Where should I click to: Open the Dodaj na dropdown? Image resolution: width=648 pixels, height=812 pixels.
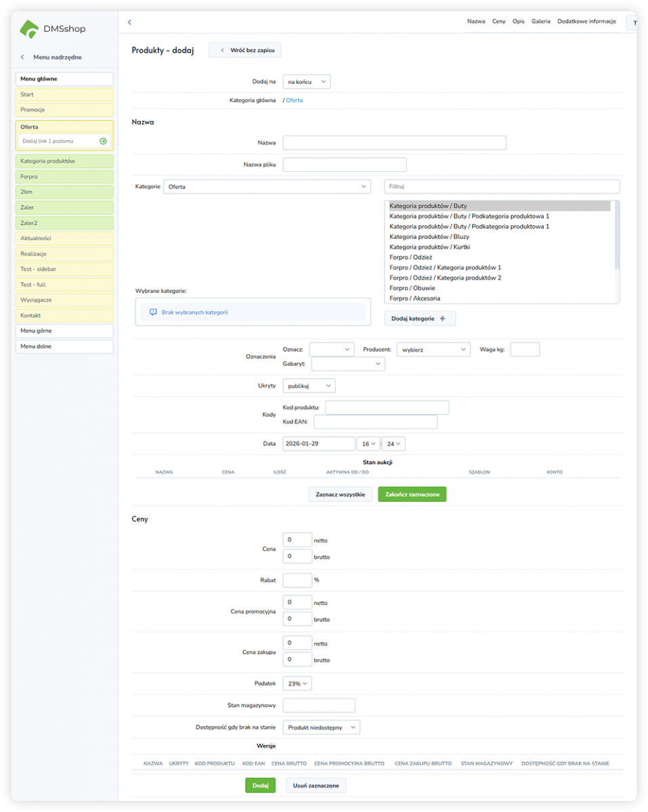(x=306, y=82)
